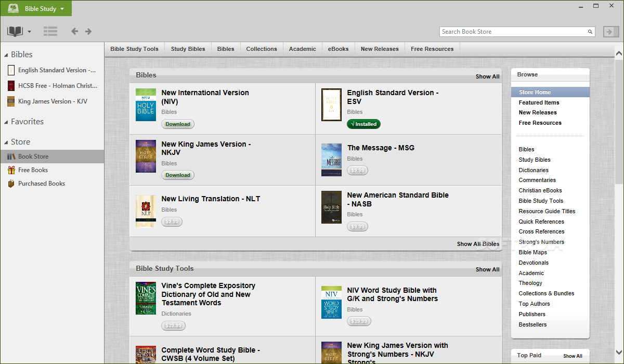Buy NIV Word Study Bible $39.99
The image size is (624, 364).
point(359,321)
